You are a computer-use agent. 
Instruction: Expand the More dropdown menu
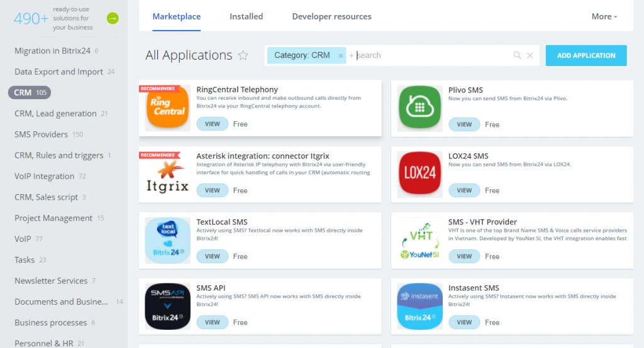[x=604, y=16]
